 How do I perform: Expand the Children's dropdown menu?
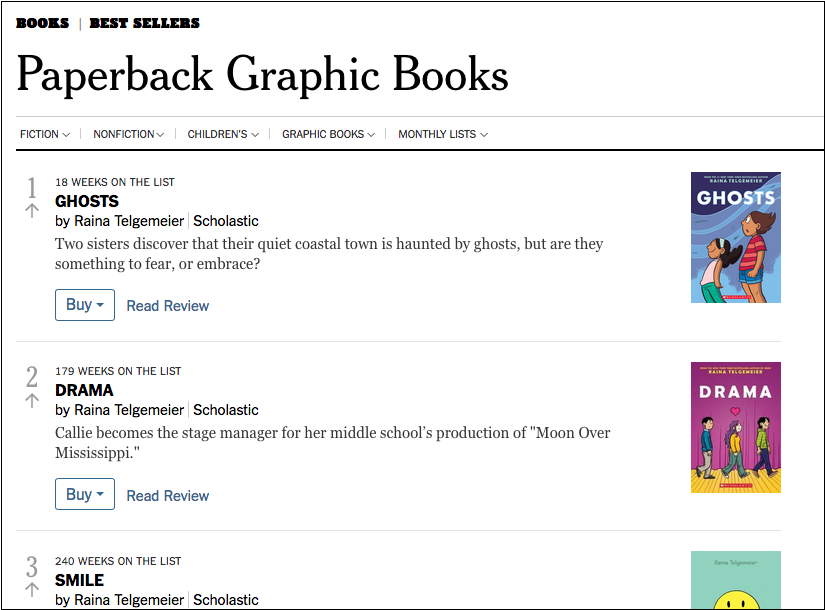223,134
